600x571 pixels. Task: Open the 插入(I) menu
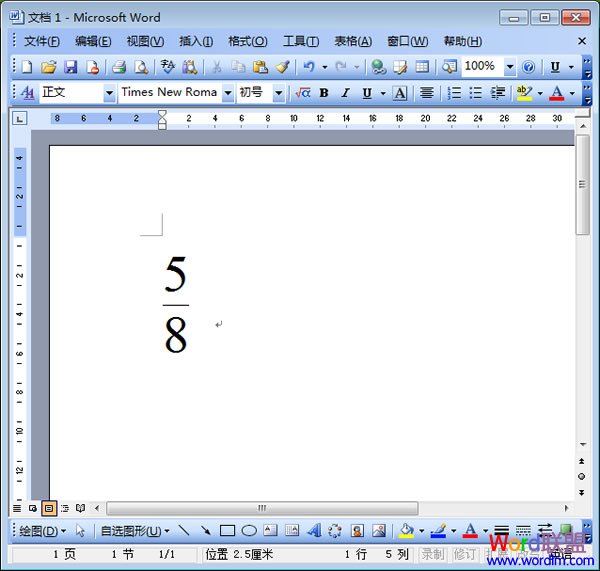click(196, 41)
